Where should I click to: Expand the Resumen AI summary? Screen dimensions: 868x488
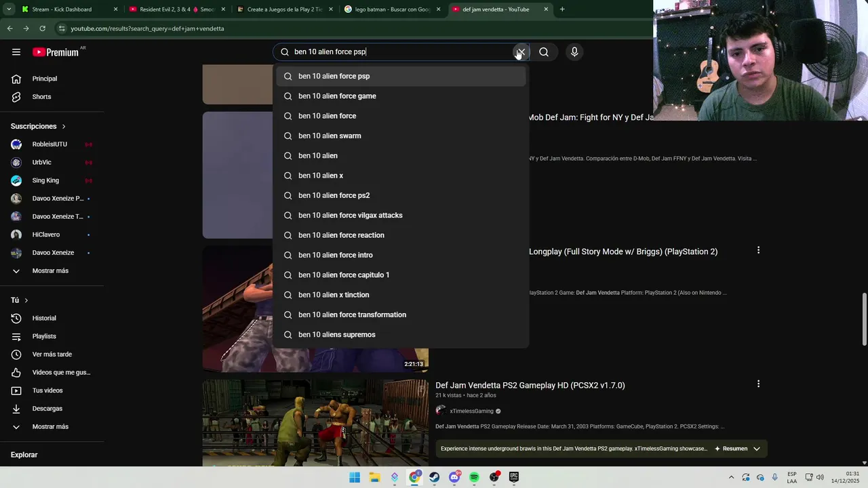737,449
